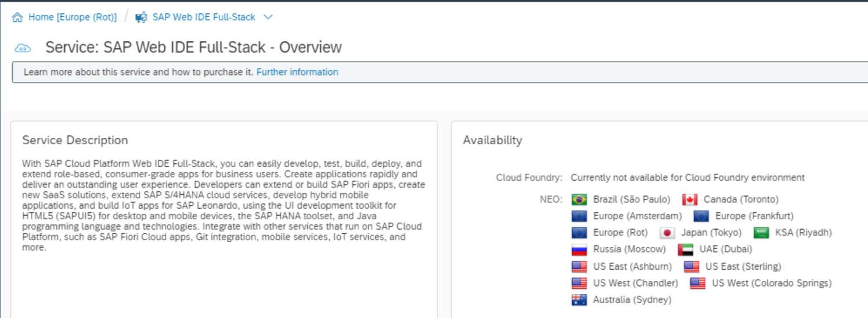Screen dimensions: 868x318
Task: Click the US flag next to US West (Chandler)
Action: click(579, 284)
